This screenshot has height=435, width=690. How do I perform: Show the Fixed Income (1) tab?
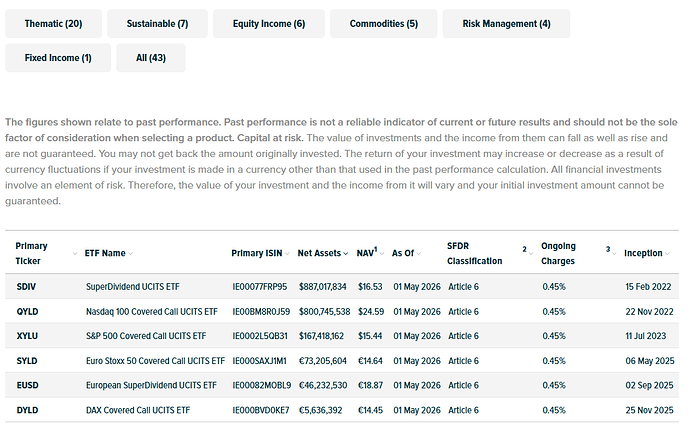click(x=58, y=58)
